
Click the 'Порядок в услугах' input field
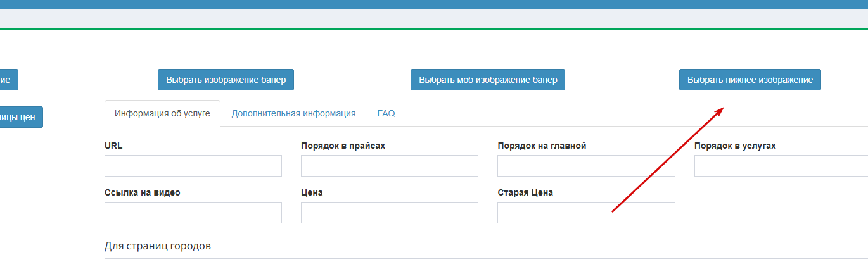coord(781,166)
